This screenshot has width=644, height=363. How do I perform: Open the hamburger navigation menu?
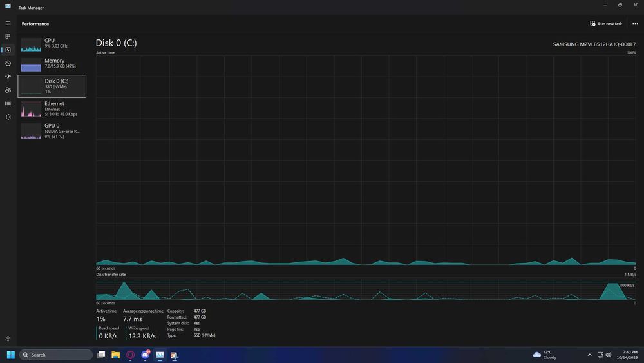[x=8, y=23]
